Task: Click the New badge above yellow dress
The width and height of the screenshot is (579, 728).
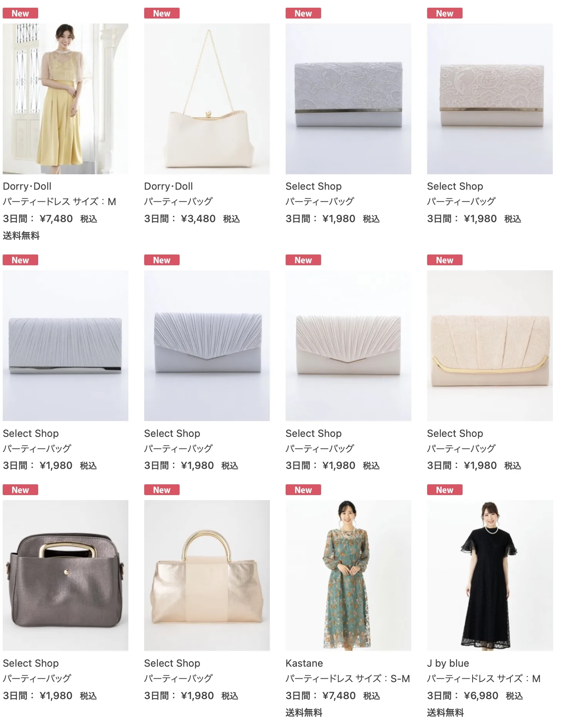Action: click(x=20, y=13)
